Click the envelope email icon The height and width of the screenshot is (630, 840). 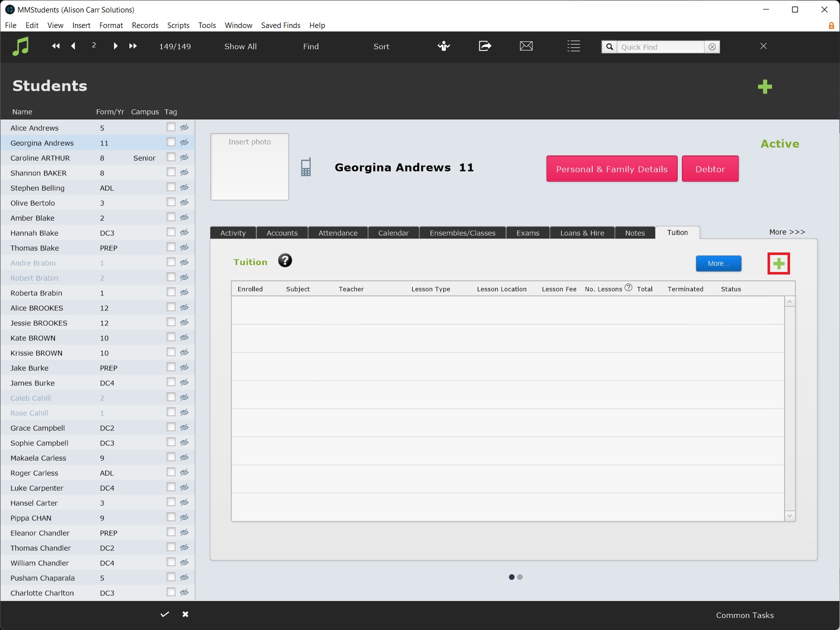pyautogui.click(x=526, y=46)
